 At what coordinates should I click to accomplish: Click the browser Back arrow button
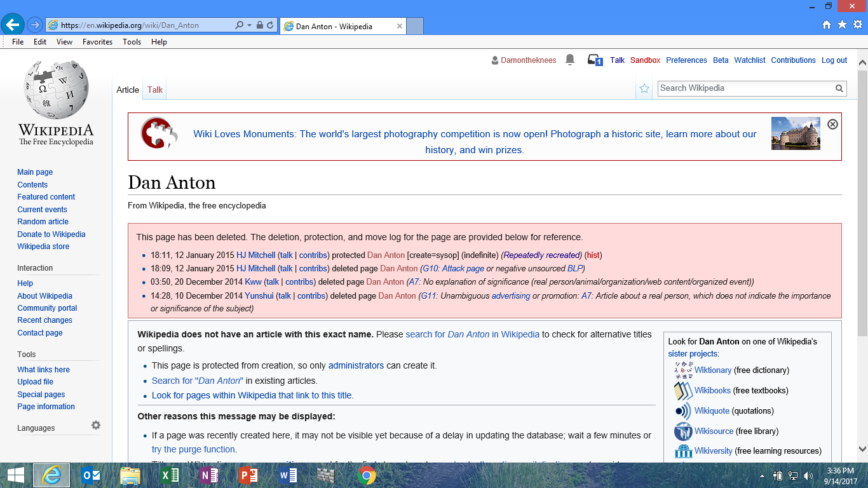click(x=13, y=25)
